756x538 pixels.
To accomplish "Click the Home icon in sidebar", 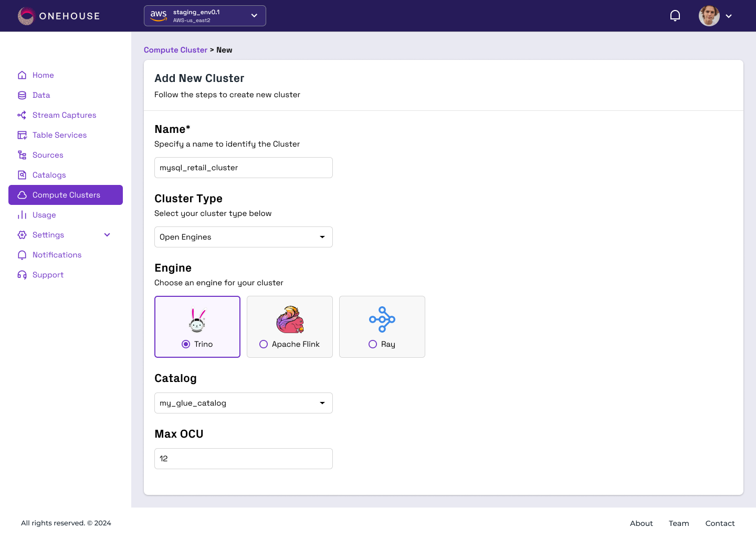I will (22, 75).
